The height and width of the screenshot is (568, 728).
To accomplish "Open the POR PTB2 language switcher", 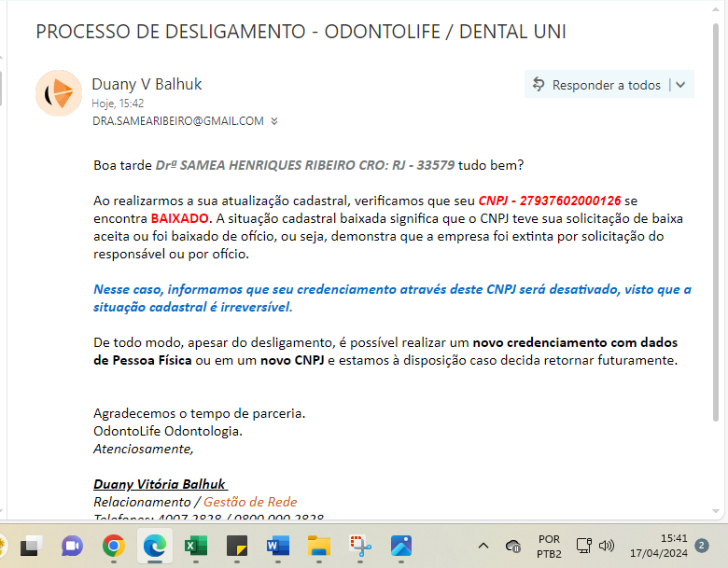I will tap(549, 547).
